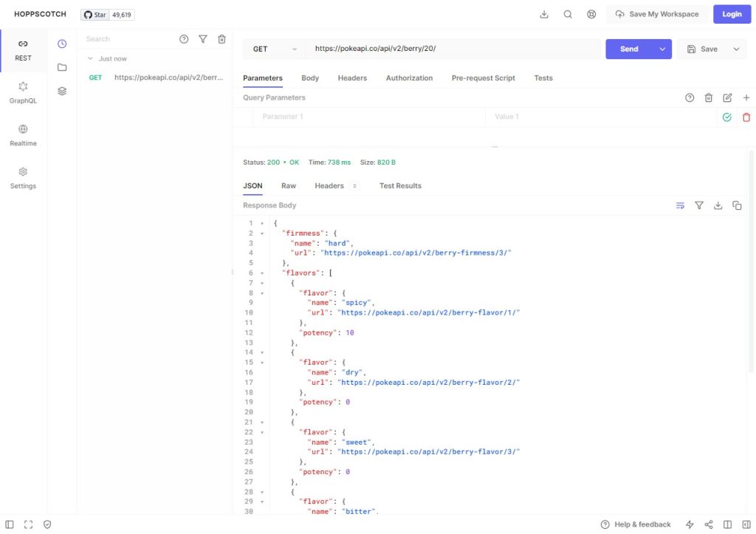Viewport: 756px width, 534px height.
Task: Click the Save request button
Action: coord(703,49)
